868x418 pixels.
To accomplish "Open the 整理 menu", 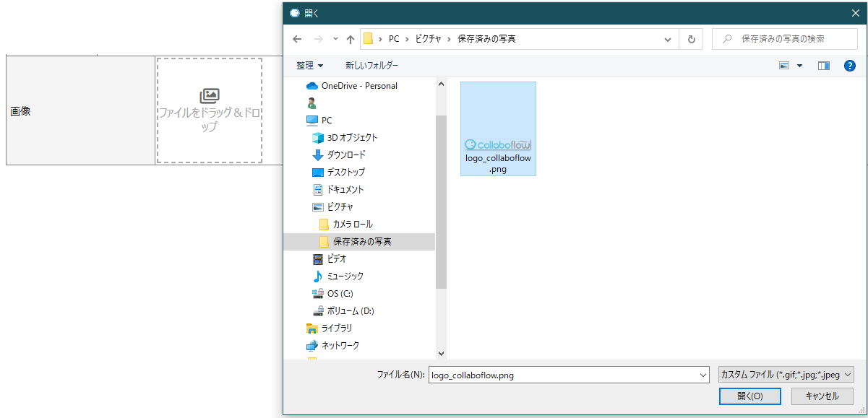I will pyautogui.click(x=309, y=66).
